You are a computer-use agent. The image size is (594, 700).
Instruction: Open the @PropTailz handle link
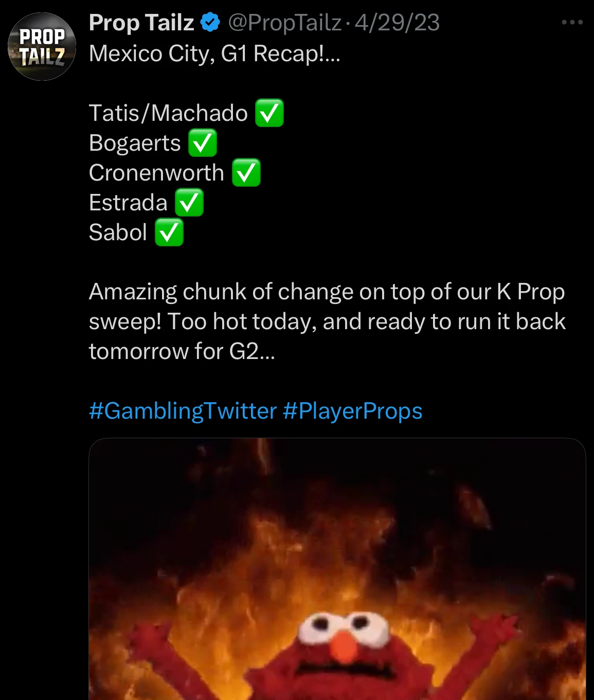click(x=284, y=23)
